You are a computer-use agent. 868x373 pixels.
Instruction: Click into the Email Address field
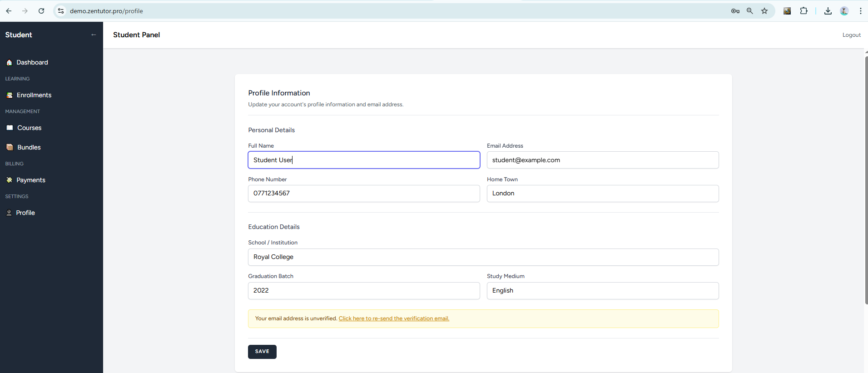point(603,160)
